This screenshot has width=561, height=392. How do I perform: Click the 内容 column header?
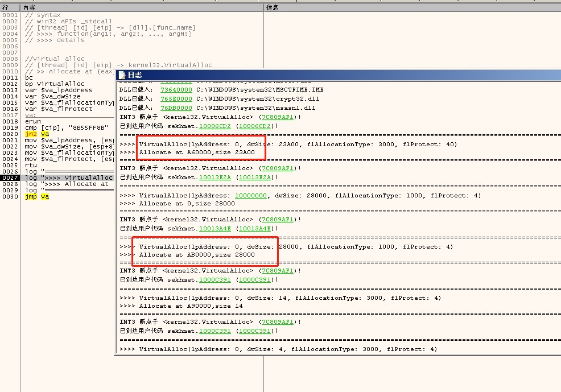click(x=30, y=7)
